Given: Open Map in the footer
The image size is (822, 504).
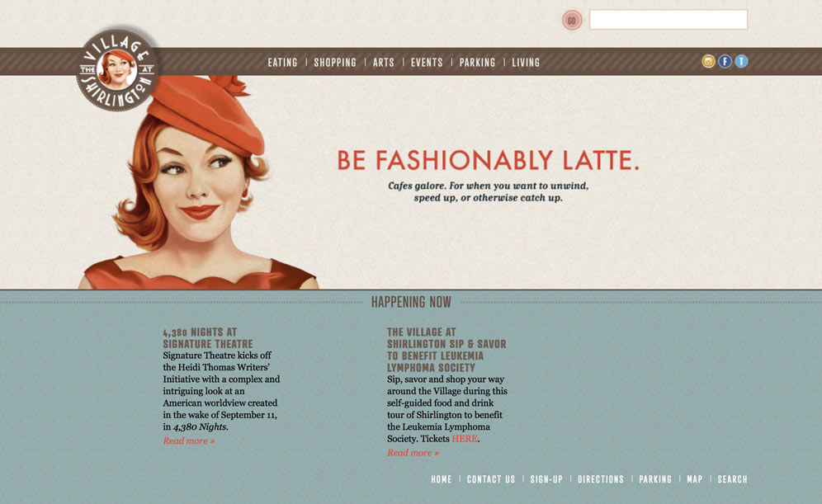Looking at the screenshot, I should point(695,479).
